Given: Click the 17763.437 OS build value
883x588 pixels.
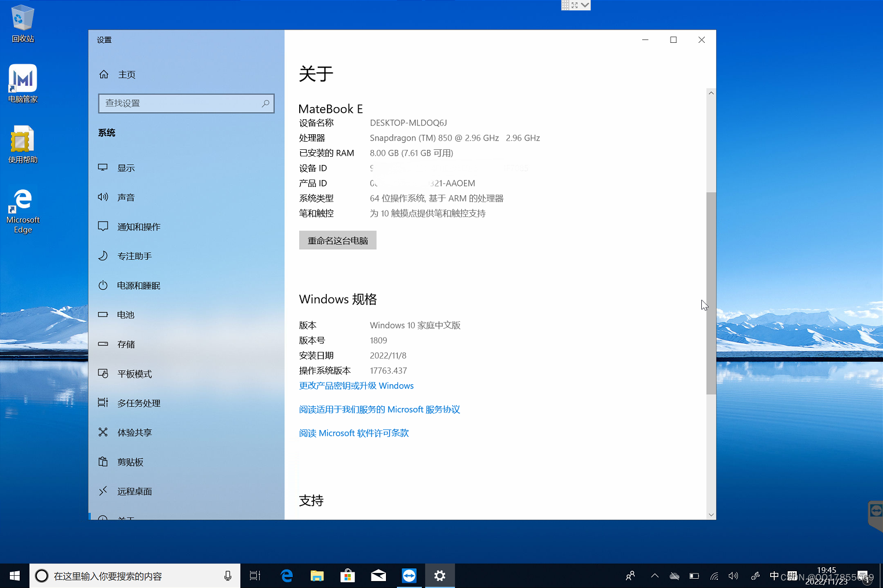Looking at the screenshot, I should pos(388,370).
